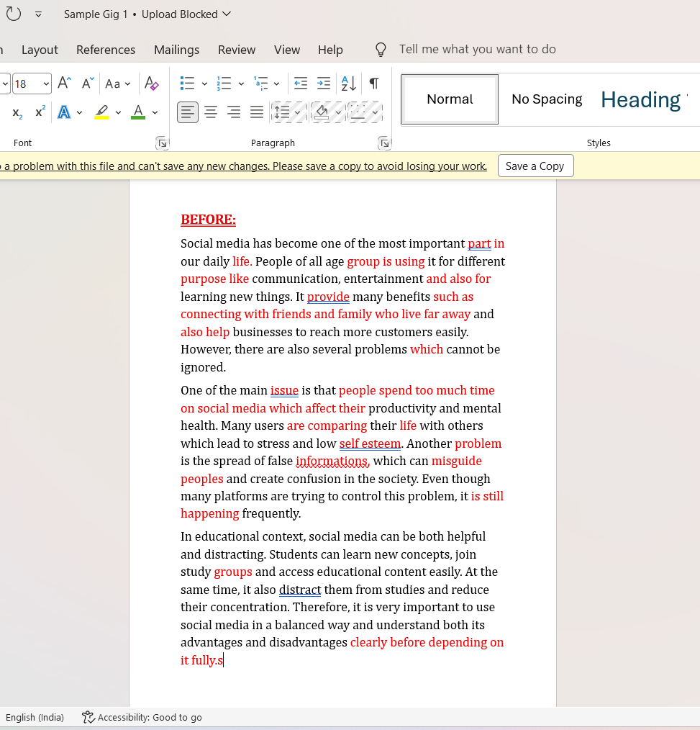The height and width of the screenshot is (730, 700).
Task: Open Accessibility: Good to go checker
Action: [142, 718]
